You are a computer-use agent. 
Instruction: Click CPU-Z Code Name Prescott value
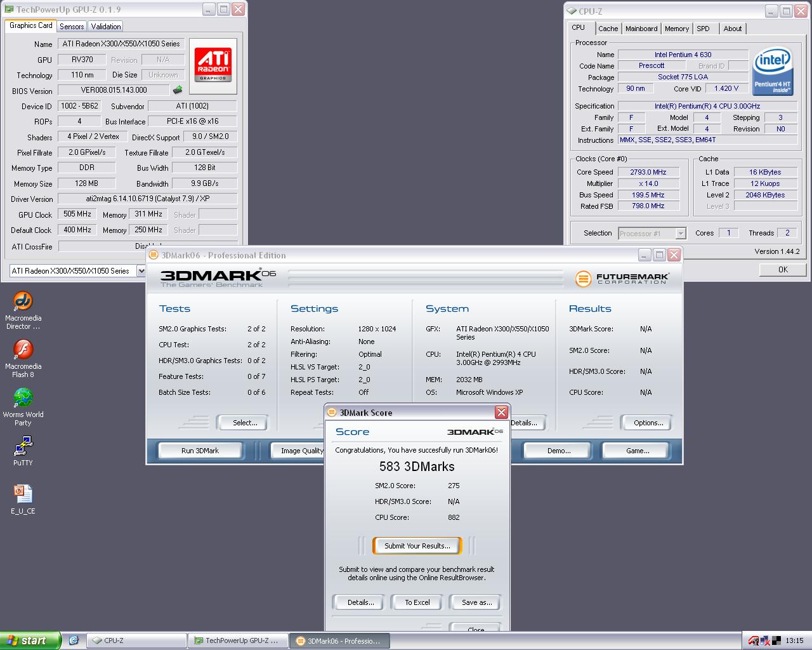click(652, 65)
